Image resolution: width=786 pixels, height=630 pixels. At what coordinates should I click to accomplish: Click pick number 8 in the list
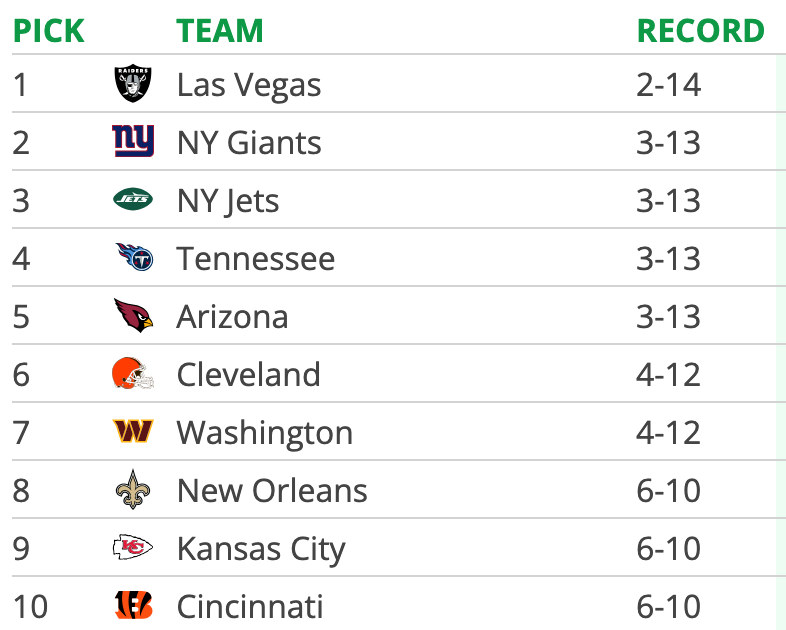[21, 490]
